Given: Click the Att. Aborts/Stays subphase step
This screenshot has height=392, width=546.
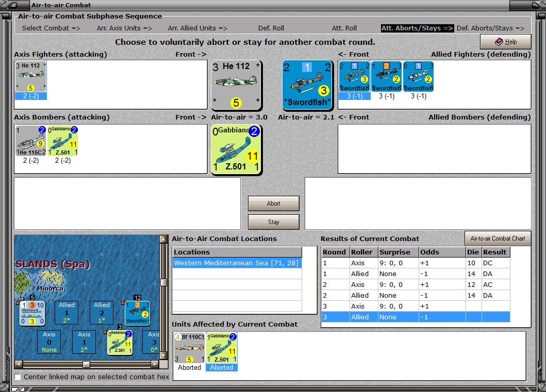Looking at the screenshot, I should [417, 28].
